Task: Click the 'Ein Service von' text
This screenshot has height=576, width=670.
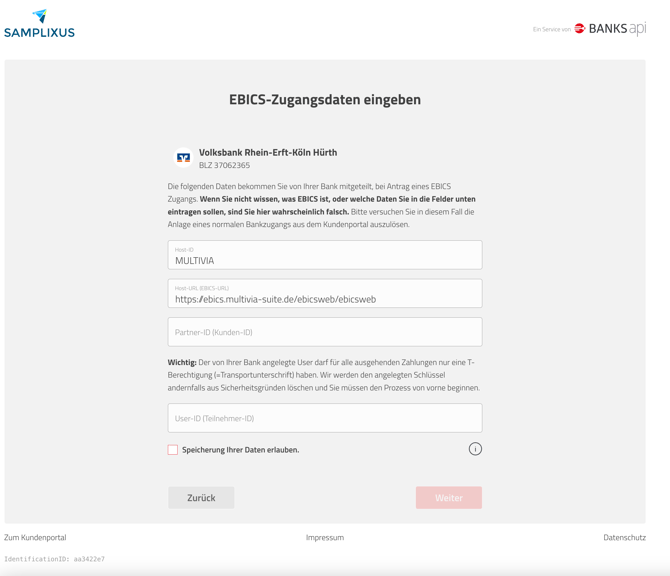Action: click(551, 30)
